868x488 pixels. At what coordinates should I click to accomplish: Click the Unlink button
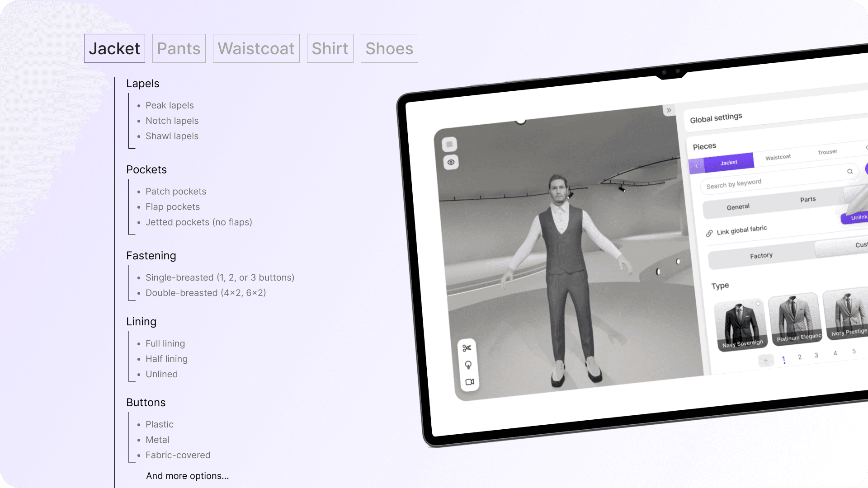(858, 217)
